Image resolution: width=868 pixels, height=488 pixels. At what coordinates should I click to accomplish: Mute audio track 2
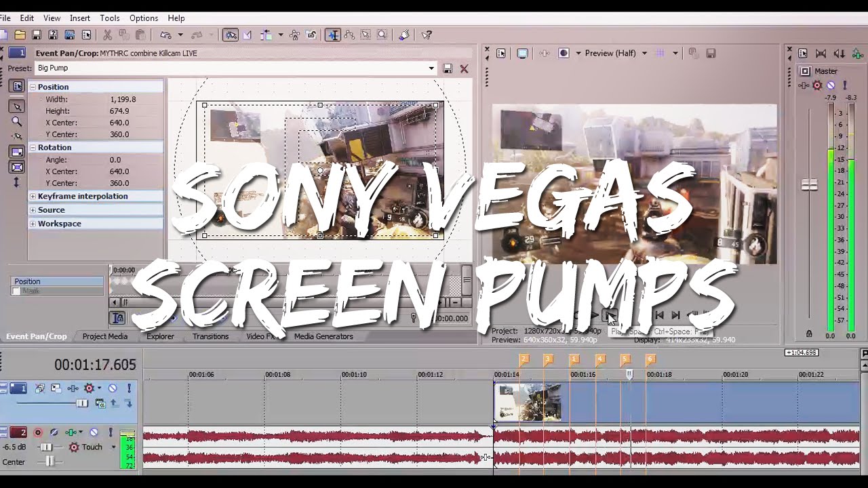click(94, 432)
